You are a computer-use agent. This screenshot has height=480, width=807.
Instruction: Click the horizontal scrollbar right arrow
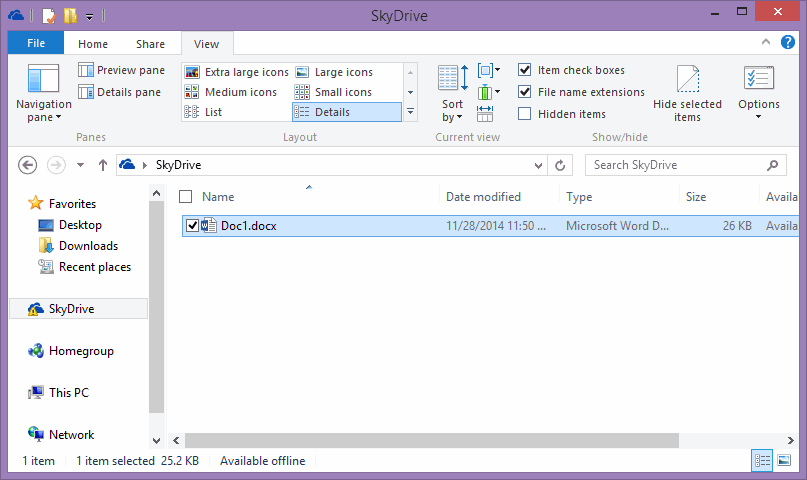[791, 440]
